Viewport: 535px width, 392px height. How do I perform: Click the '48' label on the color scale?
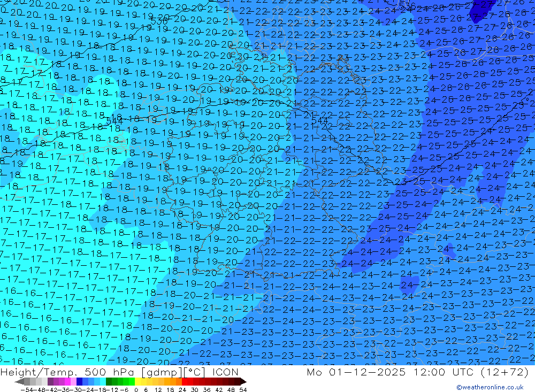(231, 390)
